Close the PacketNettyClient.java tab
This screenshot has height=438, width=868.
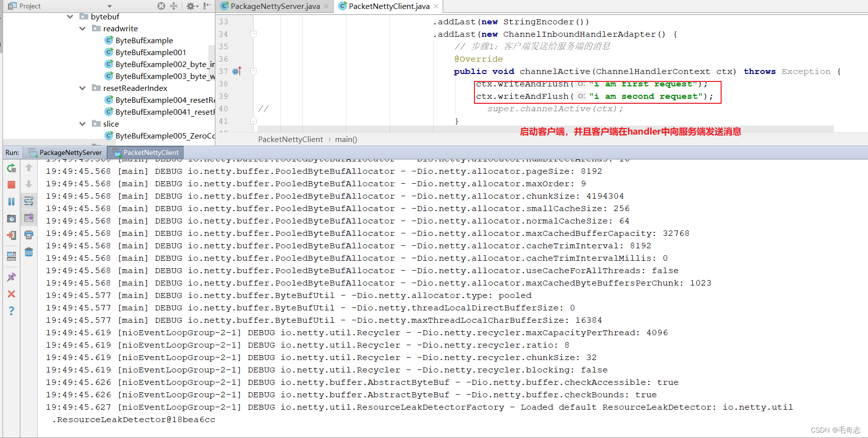(x=436, y=6)
